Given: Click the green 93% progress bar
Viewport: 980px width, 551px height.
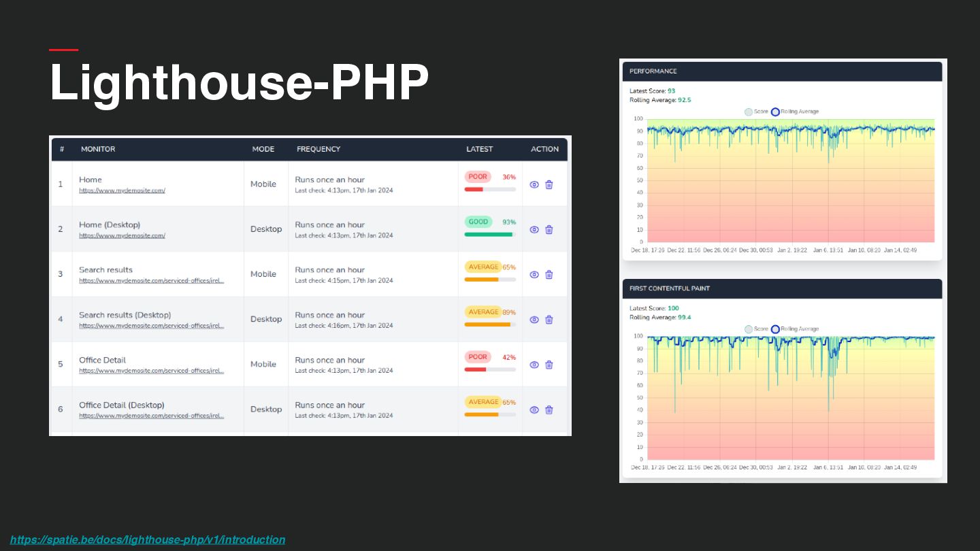Looking at the screenshot, I should [x=490, y=234].
